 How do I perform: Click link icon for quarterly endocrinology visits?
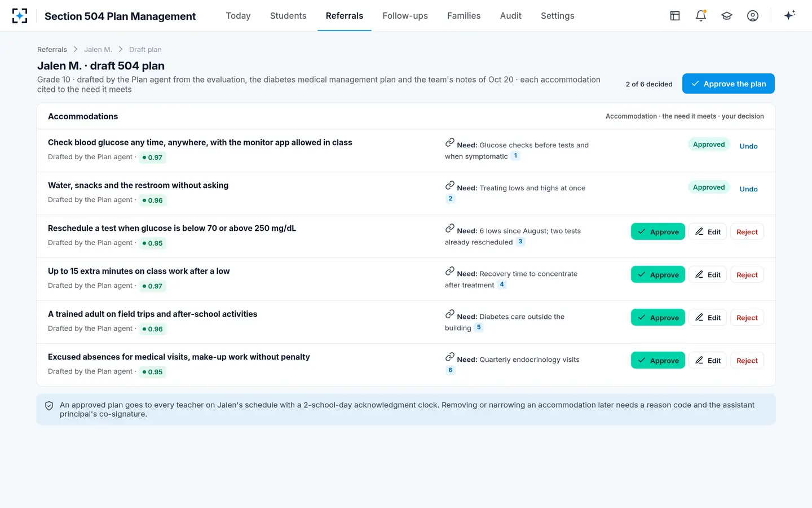449,357
